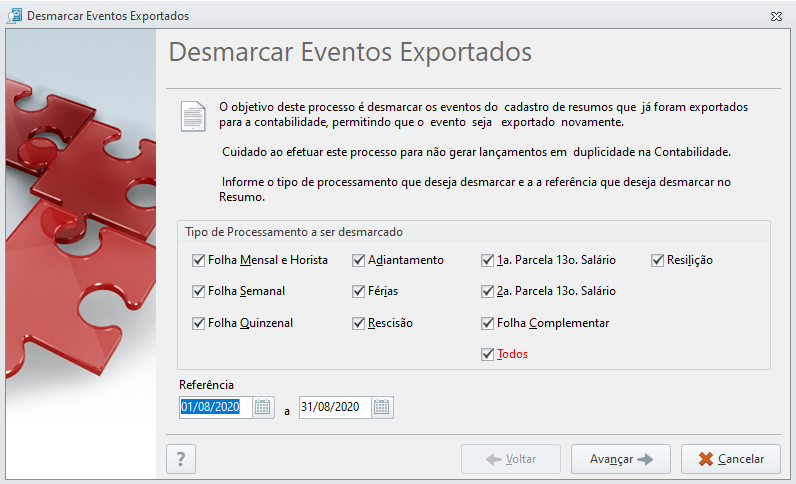Disable the Rescisão checkbox
The image size is (796, 484).
(x=358, y=324)
